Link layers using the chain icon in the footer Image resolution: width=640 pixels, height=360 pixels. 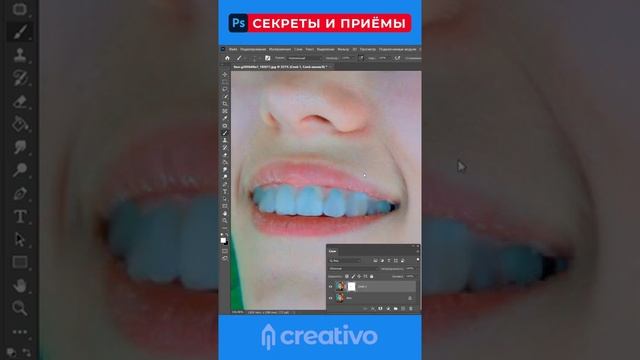[365, 309]
